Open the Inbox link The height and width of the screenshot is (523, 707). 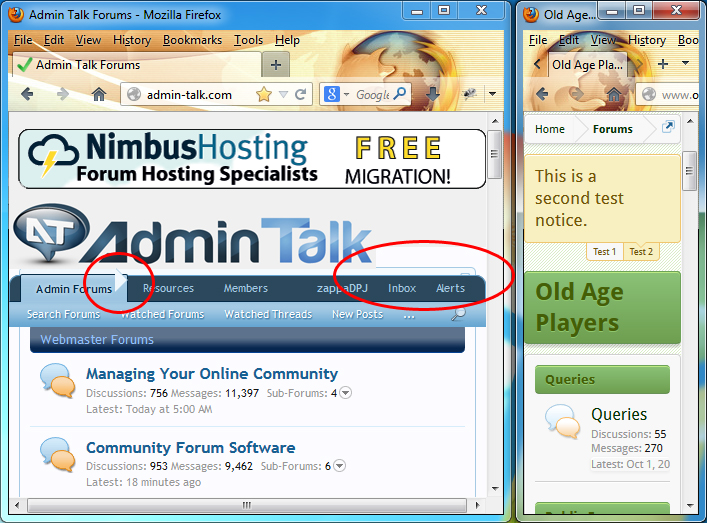pos(402,289)
